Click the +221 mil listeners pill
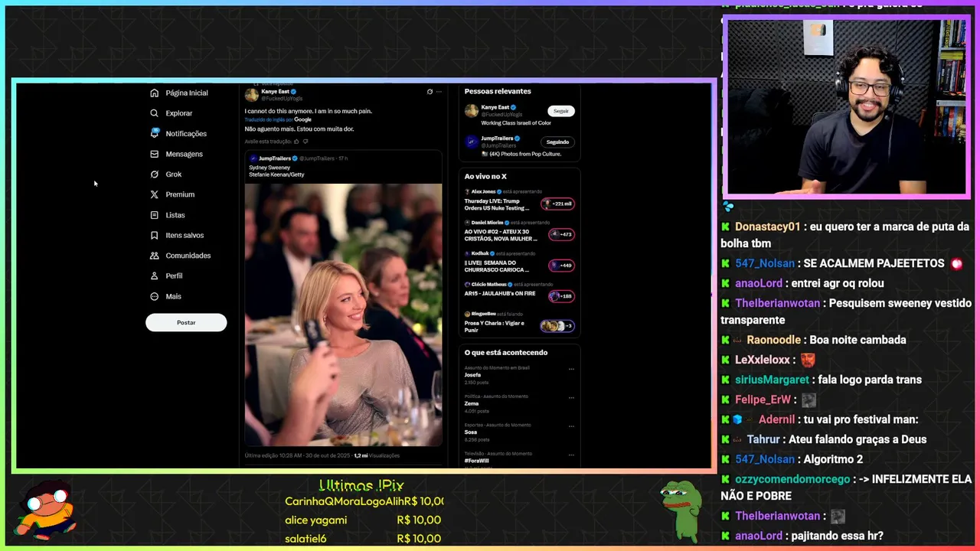This screenshot has height=551, width=980. coord(557,204)
